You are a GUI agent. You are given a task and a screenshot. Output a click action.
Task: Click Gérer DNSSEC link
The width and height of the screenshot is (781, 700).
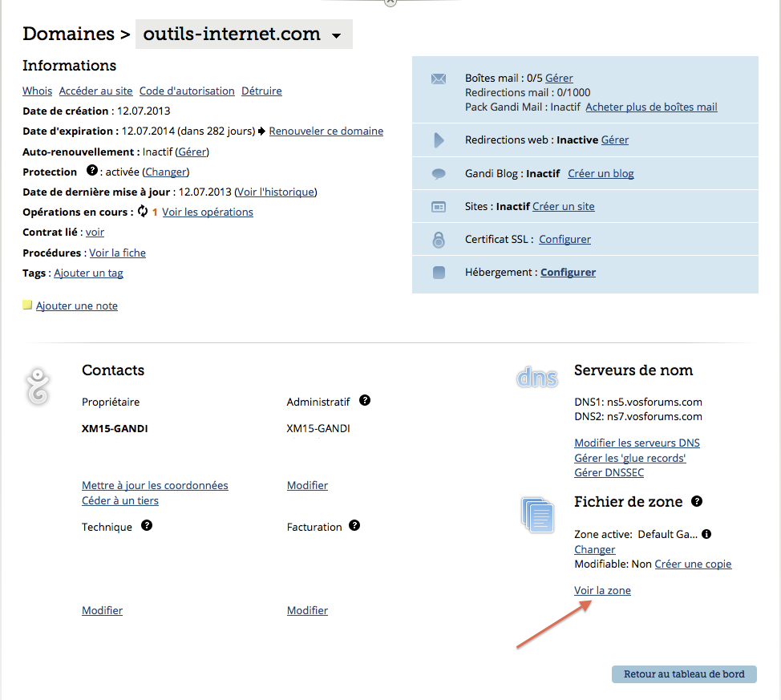(x=609, y=473)
